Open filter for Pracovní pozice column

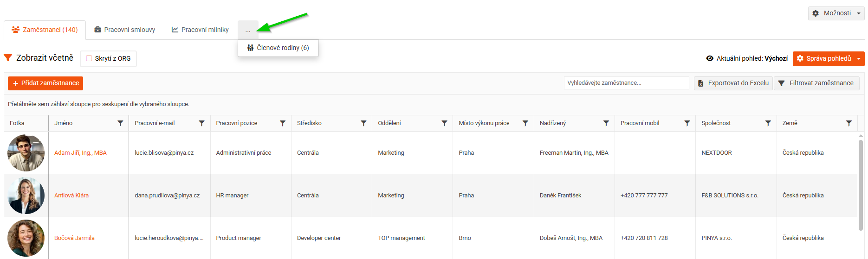point(282,123)
